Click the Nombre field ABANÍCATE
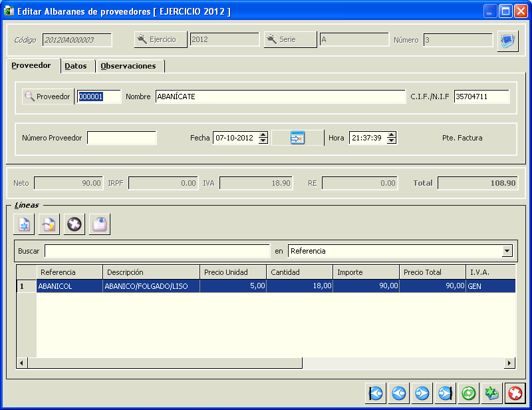 [x=280, y=97]
